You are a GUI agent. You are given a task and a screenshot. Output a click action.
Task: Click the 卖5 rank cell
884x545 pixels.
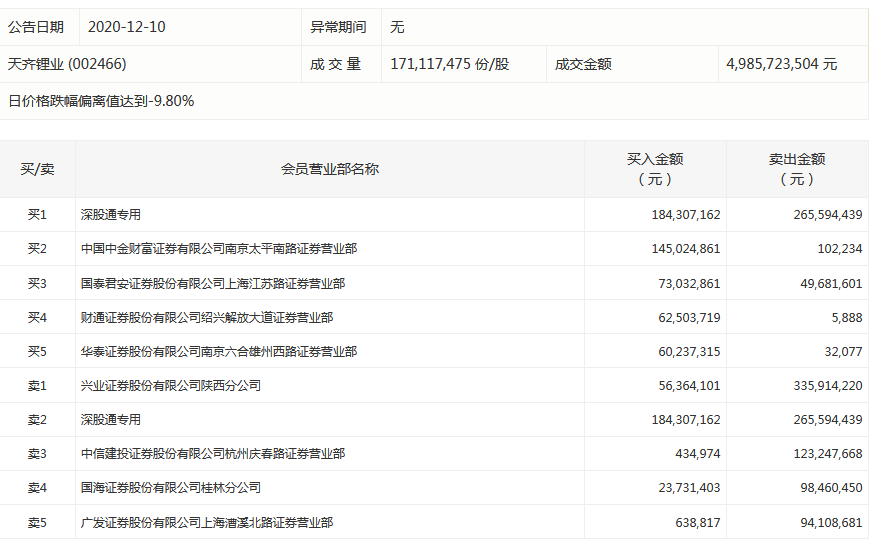37,523
